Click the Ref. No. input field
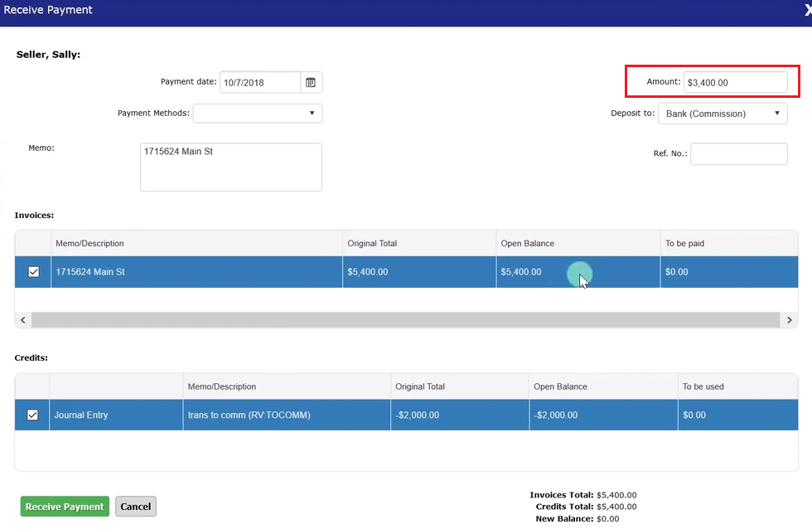Image resolution: width=812 pixels, height=529 pixels. (738, 154)
